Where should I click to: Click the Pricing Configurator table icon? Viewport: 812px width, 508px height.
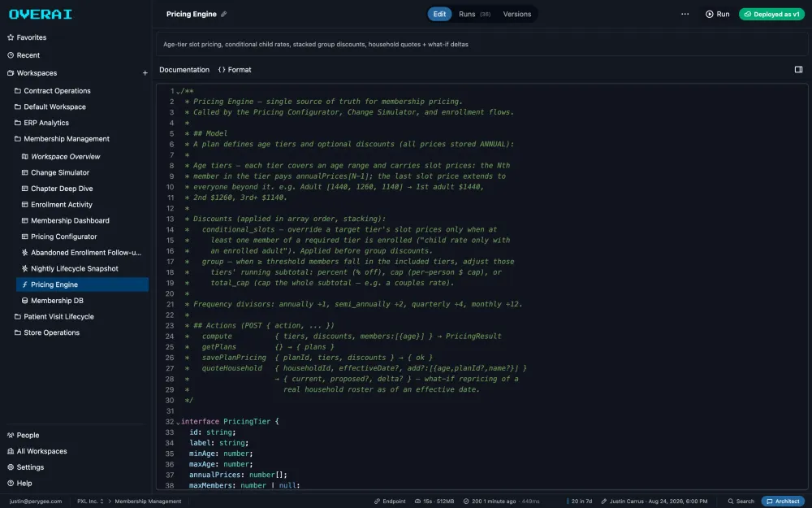(24, 237)
